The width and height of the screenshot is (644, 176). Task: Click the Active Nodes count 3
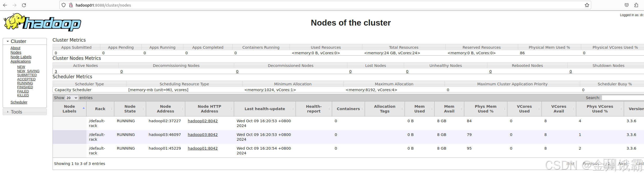(56, 71)
